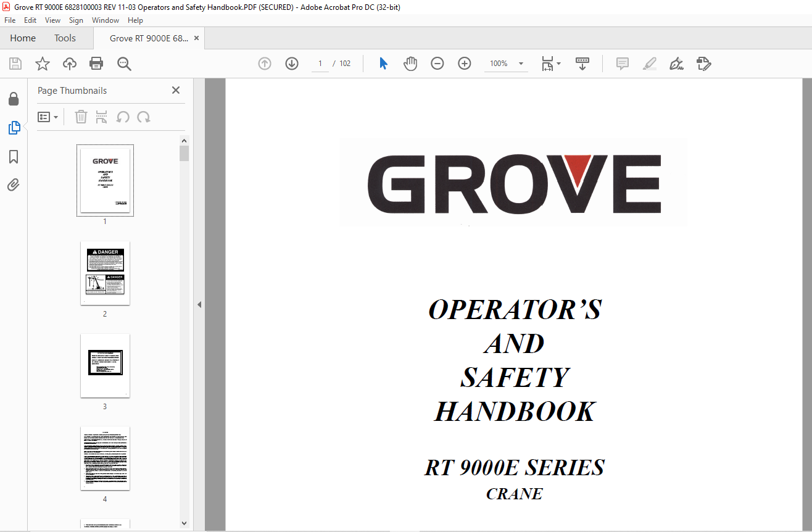This screenshot has width=812, height=532.
Task: Open the Edit menu
Action: click(30, 20)
